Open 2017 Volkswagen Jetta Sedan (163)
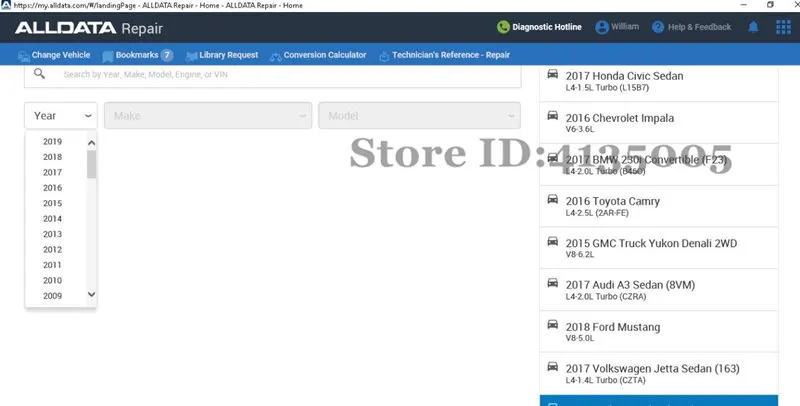The image size is (800, 406). [x=659, y=373]
